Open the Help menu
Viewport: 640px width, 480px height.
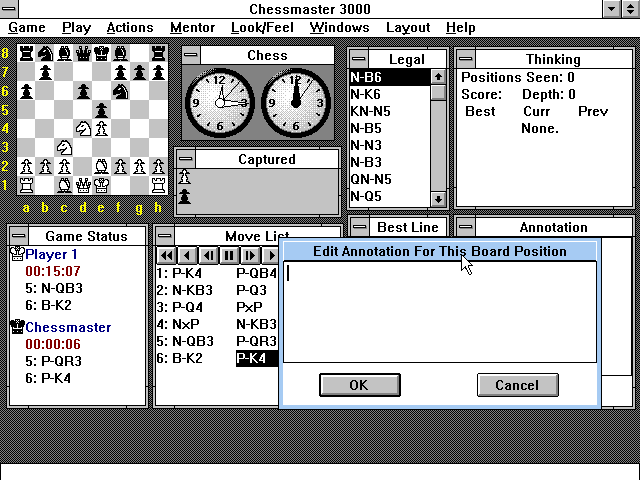coord(460,27)
